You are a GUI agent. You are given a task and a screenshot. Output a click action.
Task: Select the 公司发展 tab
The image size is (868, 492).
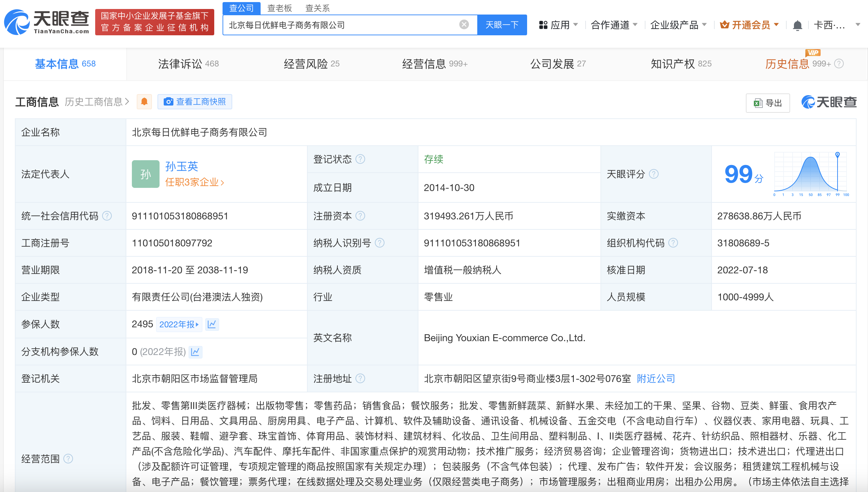(558, 64)
